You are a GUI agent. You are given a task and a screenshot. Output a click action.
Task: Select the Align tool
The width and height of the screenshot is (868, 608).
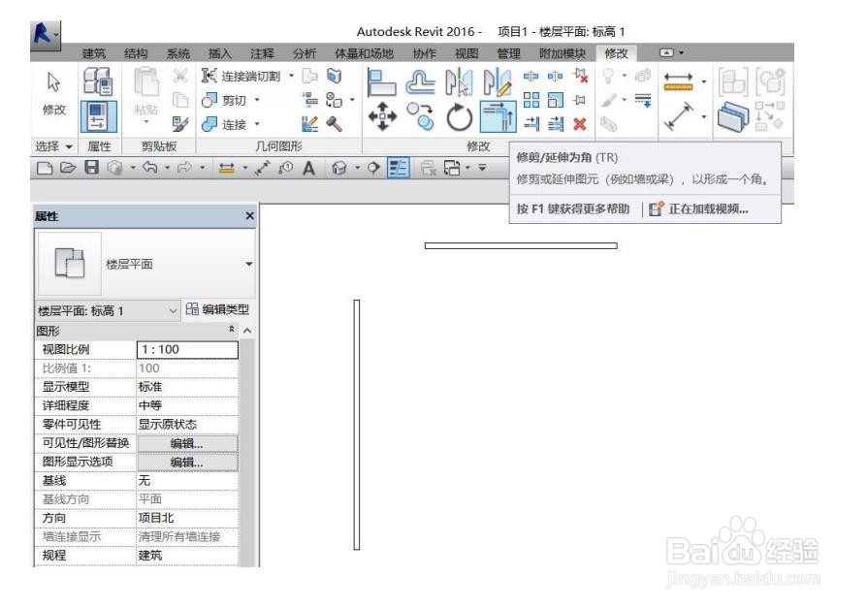381,82
